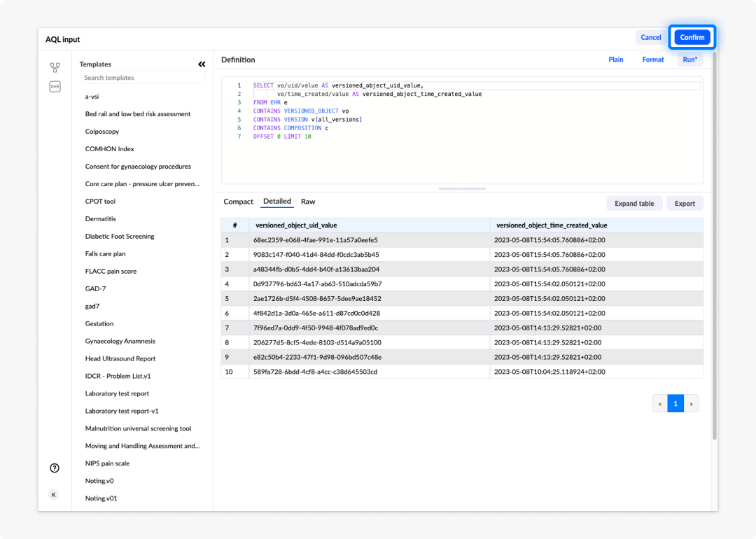Click UID cell 9083c147-f040-41d4-84dd-f0cdc3ab5b45
Screen dimensions: 756x539
[370, 255]
